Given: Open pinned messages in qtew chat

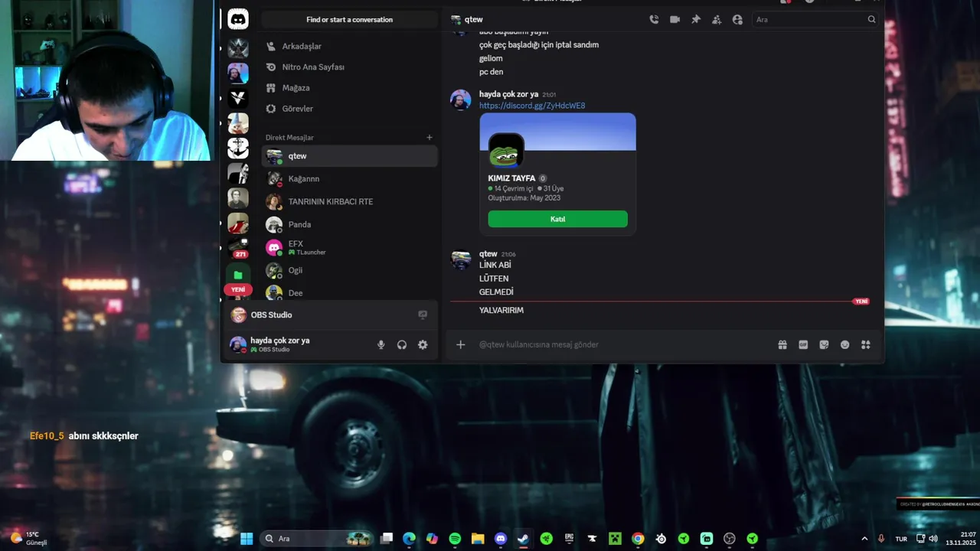Looking at the screenshot, I should (695, 19).
